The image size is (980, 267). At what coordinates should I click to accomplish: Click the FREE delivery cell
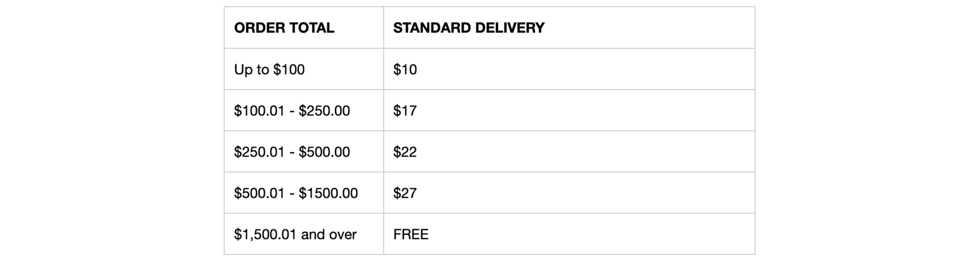click(411, 234)
